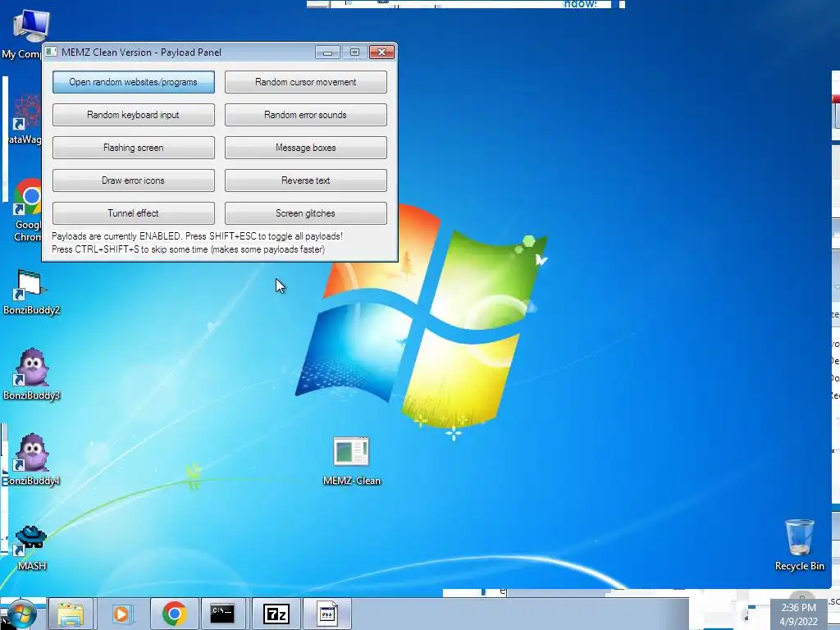840x630 pixels.
Task: Select the red swirl desktop shortcut icon
Action: tap(25, 119)
